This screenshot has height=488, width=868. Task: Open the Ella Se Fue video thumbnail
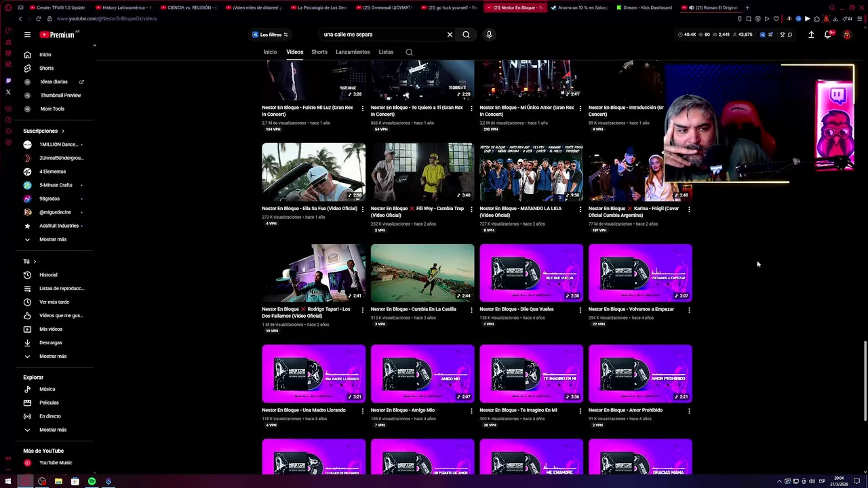pos(313,172)
